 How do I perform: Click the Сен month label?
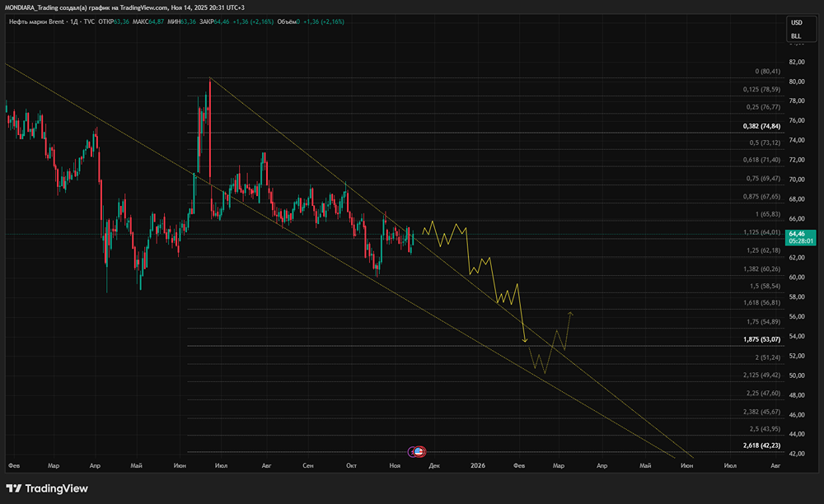308,465
